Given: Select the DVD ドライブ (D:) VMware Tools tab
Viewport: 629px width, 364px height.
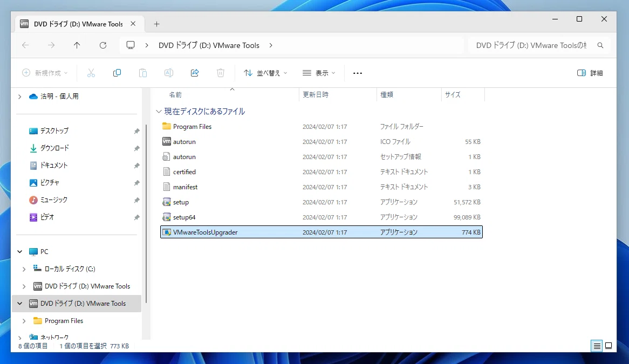Looking at the screenshot, I should (x=78, y=24).
